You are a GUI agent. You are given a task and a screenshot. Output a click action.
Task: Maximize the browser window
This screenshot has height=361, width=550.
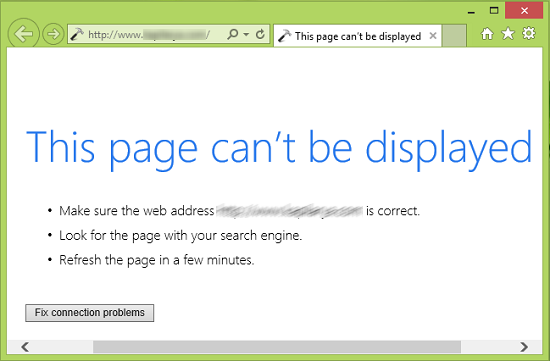click(x=494, y=11)
